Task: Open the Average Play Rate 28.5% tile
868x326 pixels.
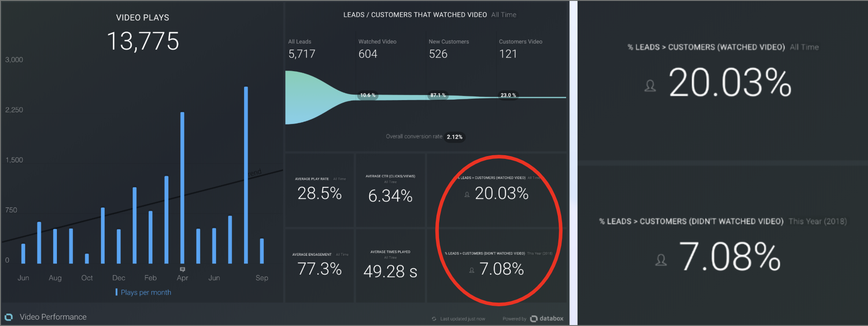Action: [x=320, y=190]
